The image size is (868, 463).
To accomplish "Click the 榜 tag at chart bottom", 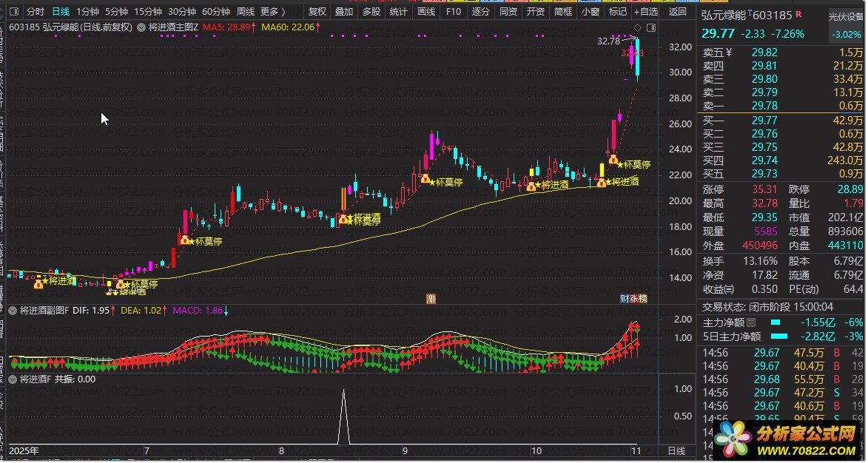I will point(642,299).
